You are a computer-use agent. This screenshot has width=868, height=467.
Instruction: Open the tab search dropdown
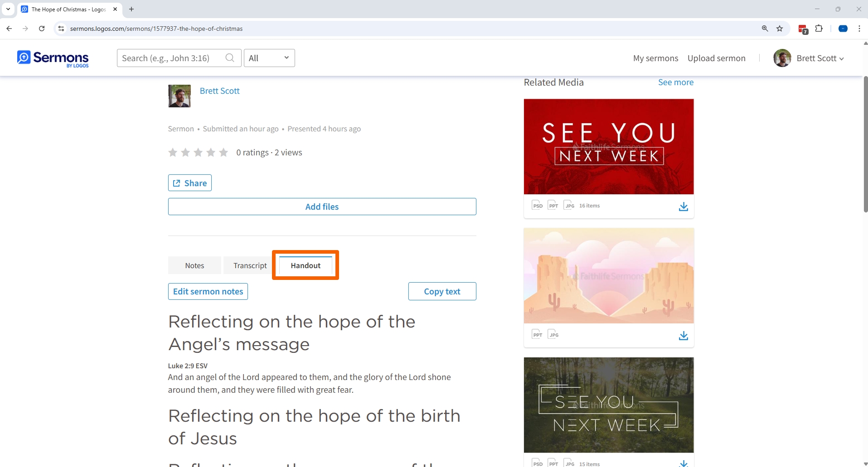(x=8, y=9)
